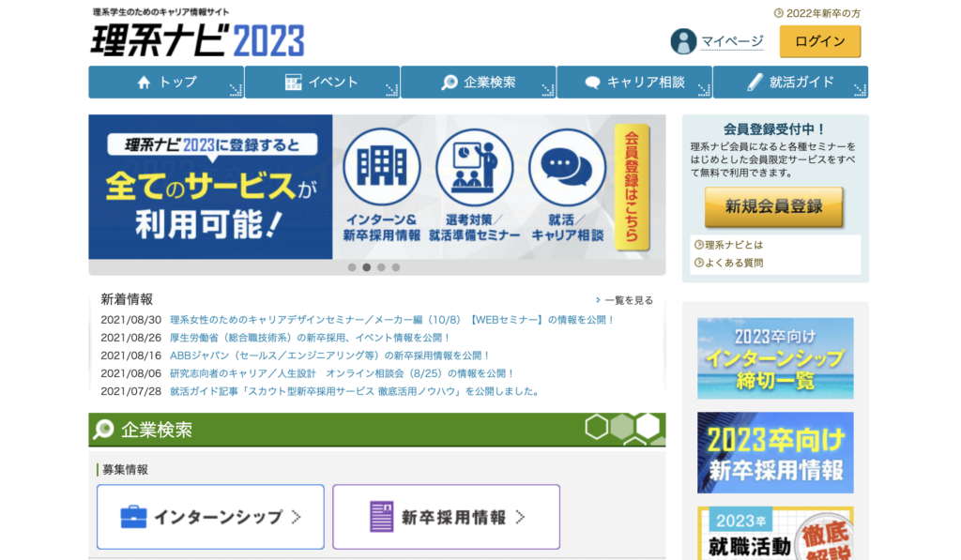
Task: Select the キャリア相談 navigation tab
Action: 634,83
